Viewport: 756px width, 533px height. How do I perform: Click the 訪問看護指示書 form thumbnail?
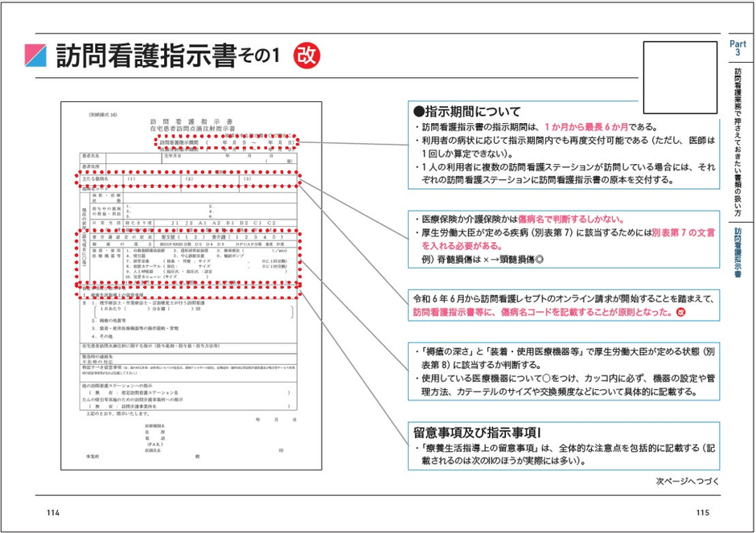191,285
